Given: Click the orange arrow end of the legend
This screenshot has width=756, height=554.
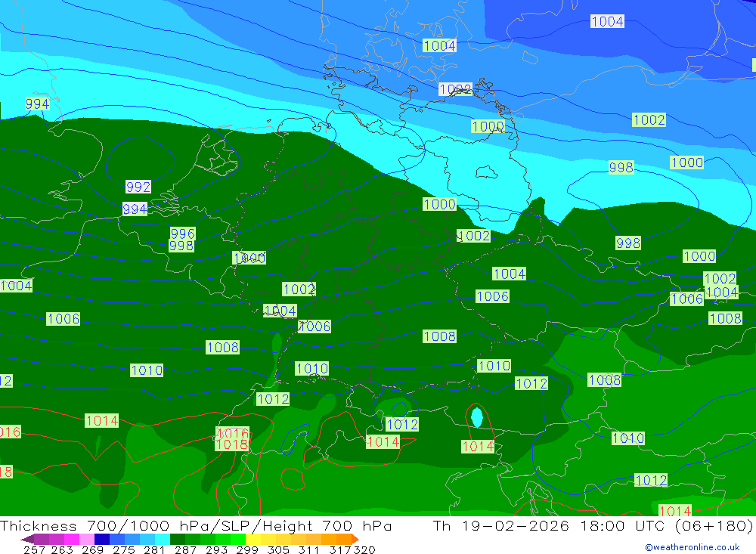Looking at the screenshot, I should tap(355, 539).
